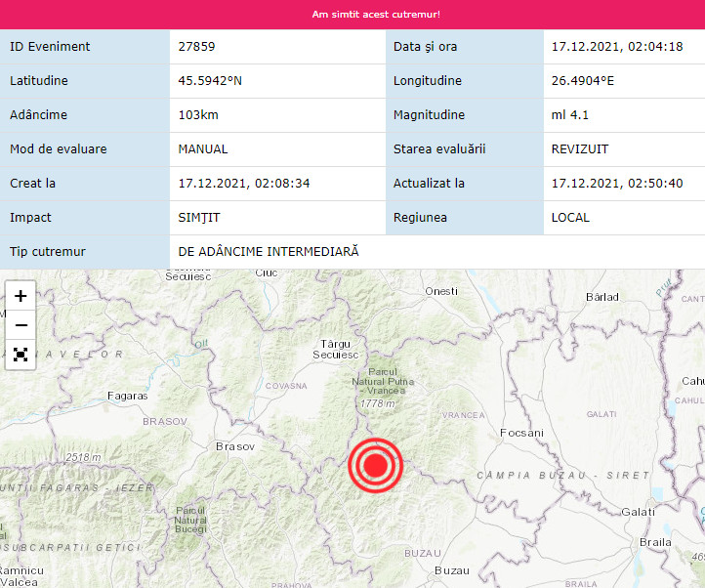The image size is (705, 588).
Task: Click the Brasov city label on map
Action: click(x=234, y=445)
